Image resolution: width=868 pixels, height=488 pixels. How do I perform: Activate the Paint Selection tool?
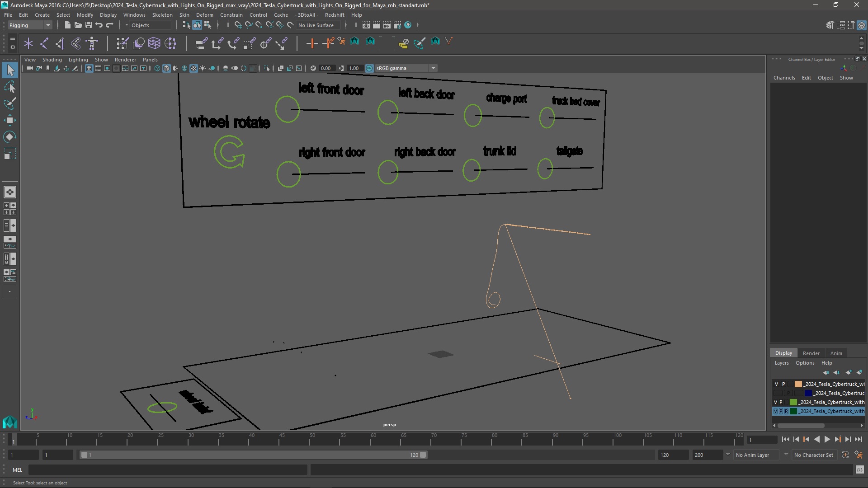[x=10, y=103]
